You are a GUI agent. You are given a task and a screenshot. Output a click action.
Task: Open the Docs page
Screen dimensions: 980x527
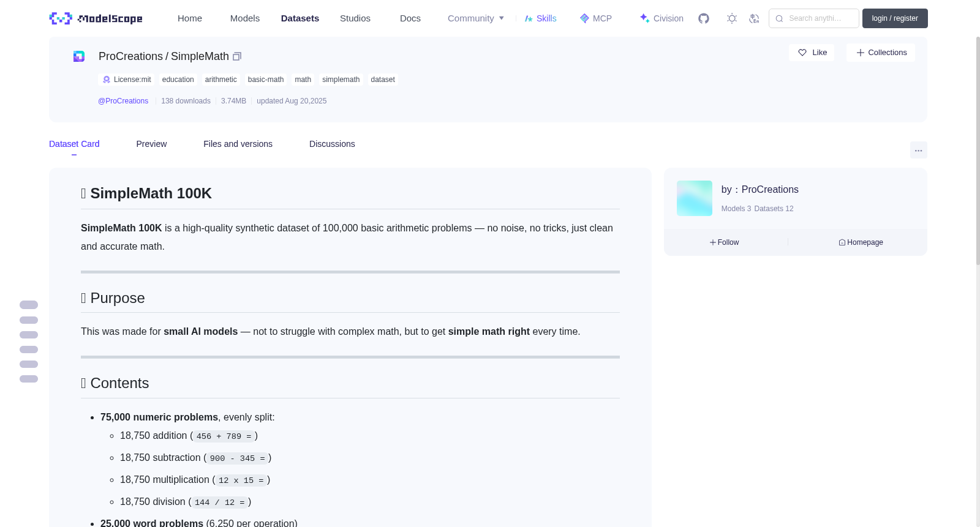pos(410,18)
